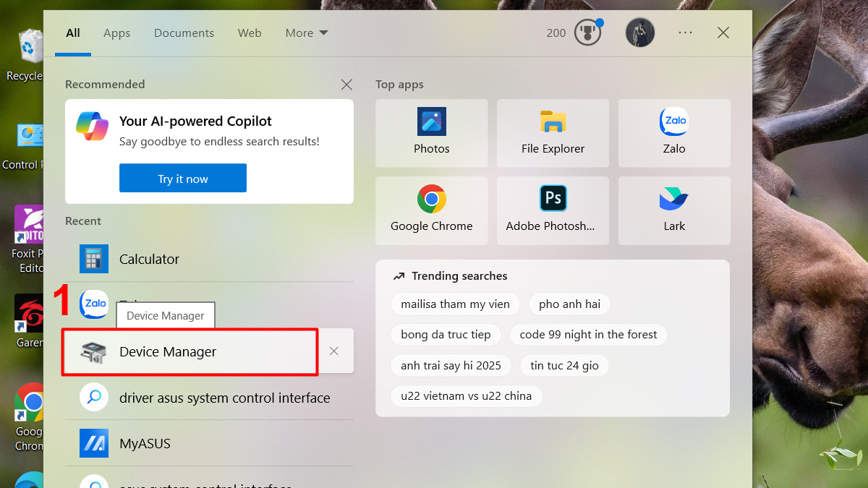Search 'code 99 night in the forest'

[x=588, y=335]
